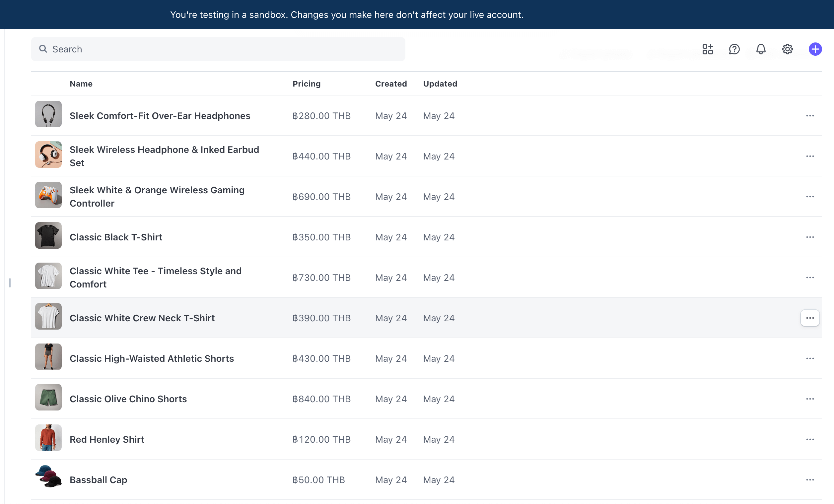Open more options for Classic Olive Chino Shorts
834x504 pixels.
click(810, 399)
